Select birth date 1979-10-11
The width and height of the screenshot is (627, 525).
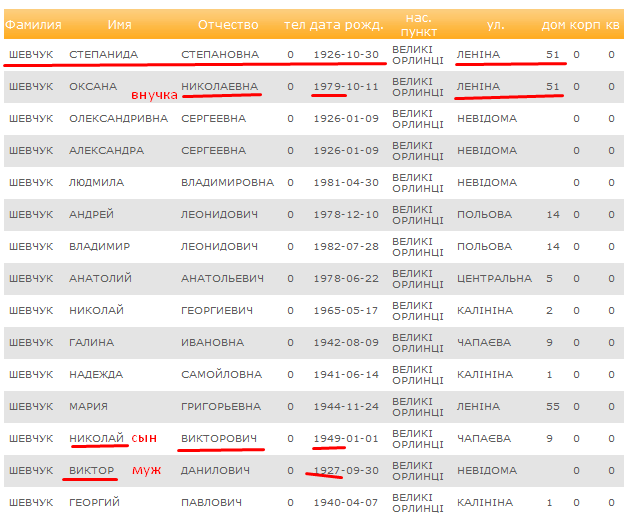pos(345,87)
